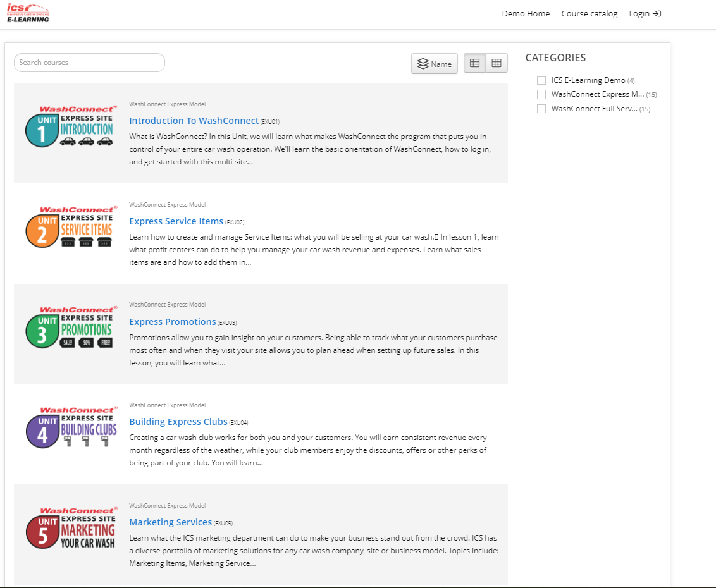Click Unit 4 Building Clubs thumbnail
The height and width of the screenshot is (588, 716).
[71, 427]
